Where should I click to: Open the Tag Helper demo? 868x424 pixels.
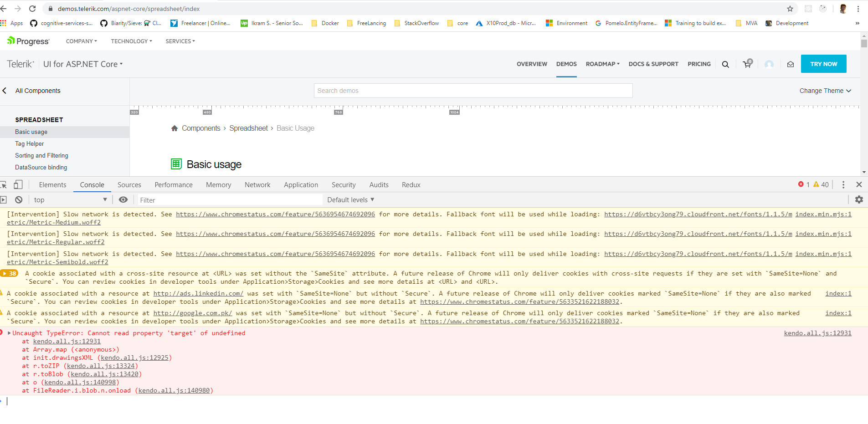30,143
